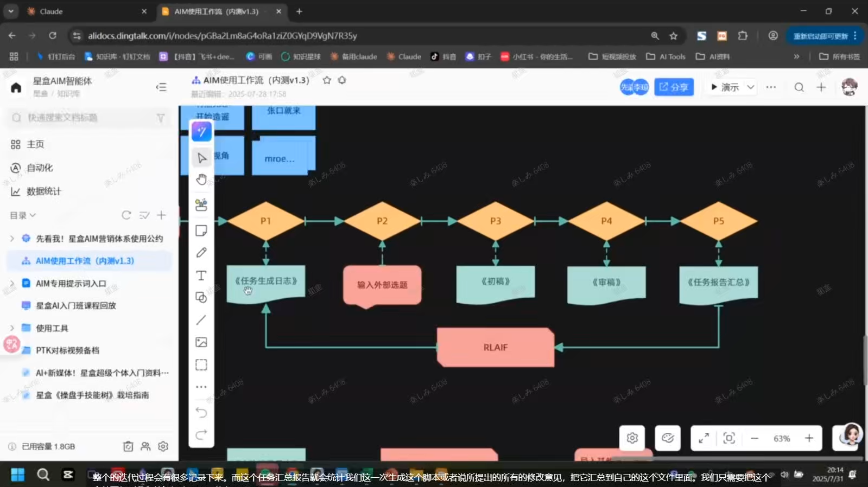Collapse the left sidebar panel

point(161,87)
